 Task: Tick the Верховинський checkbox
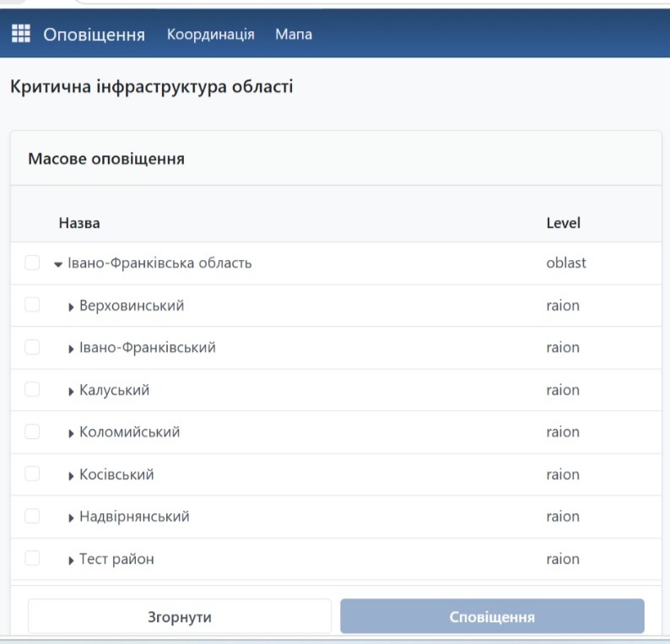point(32,305)
